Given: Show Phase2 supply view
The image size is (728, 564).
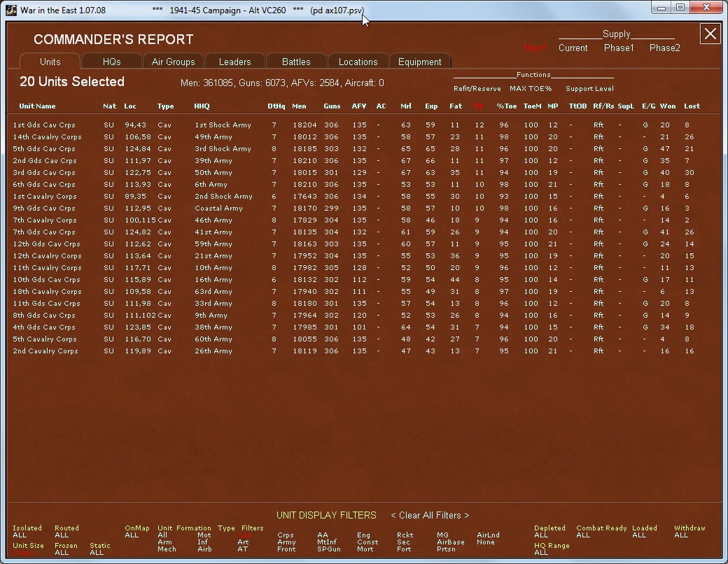Looking at the screenshot, I should (665, 48).
